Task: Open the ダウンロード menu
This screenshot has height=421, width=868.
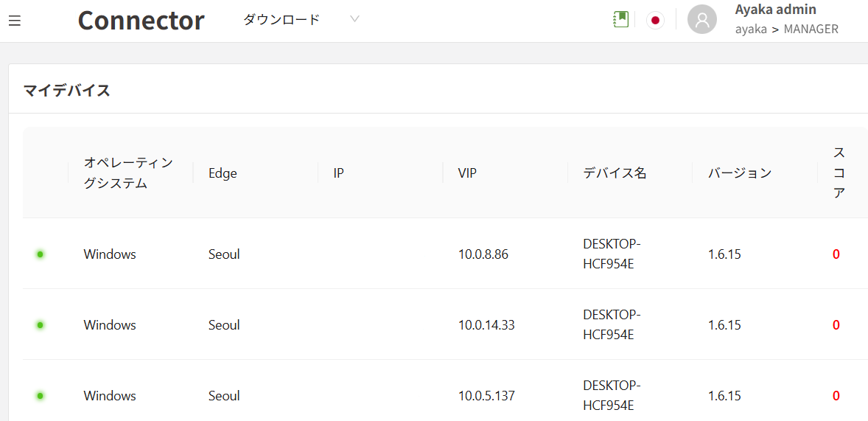Action: [282, 20]
